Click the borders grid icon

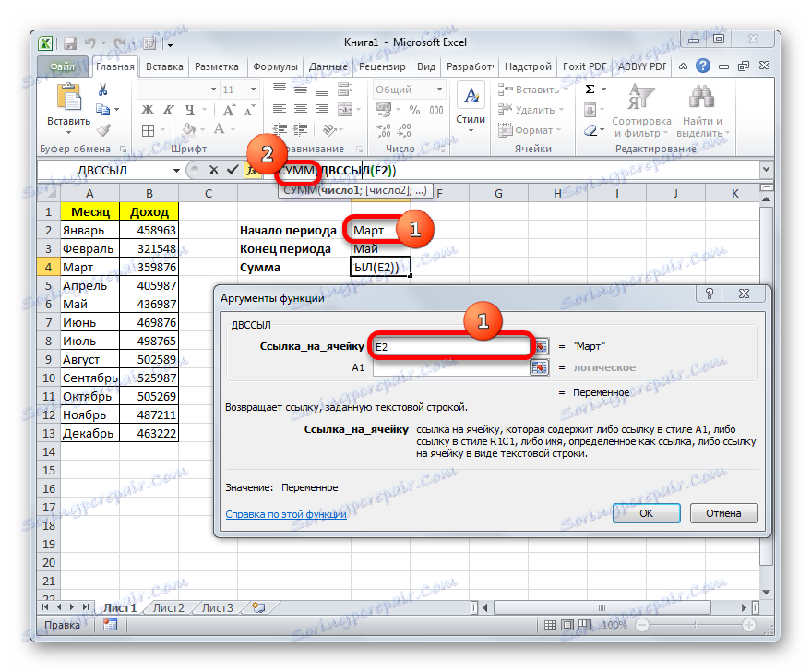click(148, 130)
